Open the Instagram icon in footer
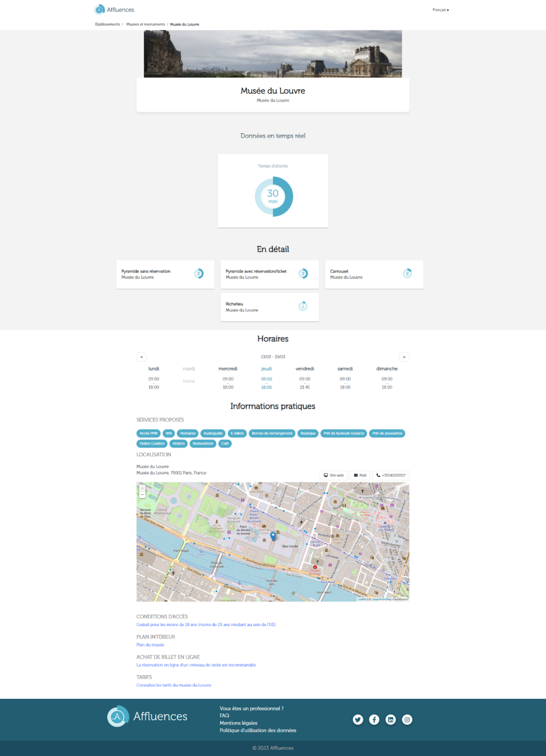546x756 pixels. pos(407,719)
